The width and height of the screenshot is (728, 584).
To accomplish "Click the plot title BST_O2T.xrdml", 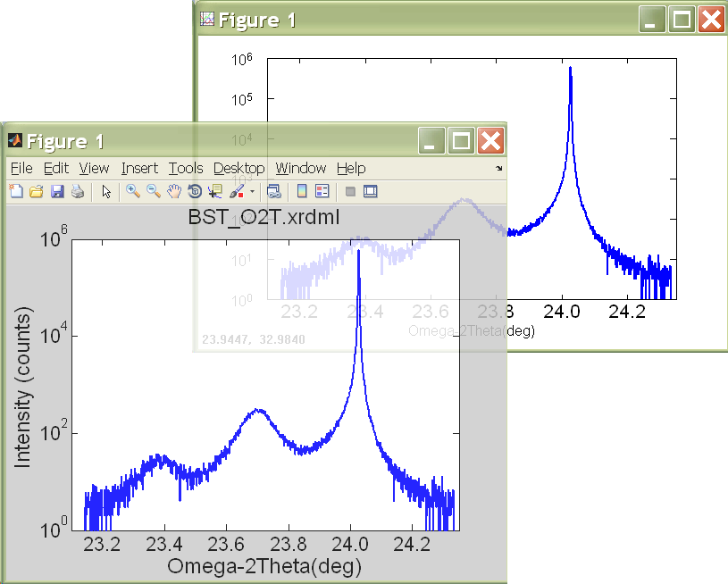I will tap(264, 217).
